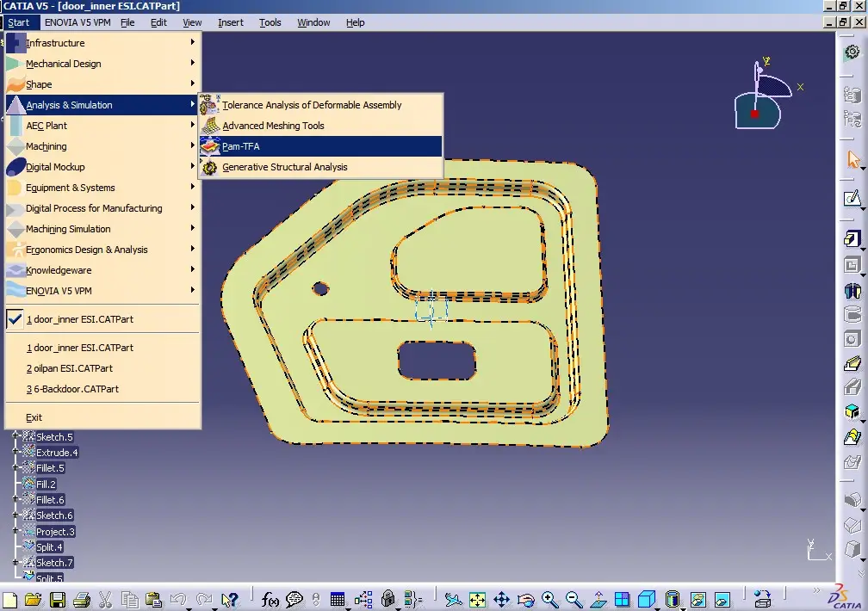Click the Fit All In icon
The image size is (868, 611).
click(x=477, y=600)
